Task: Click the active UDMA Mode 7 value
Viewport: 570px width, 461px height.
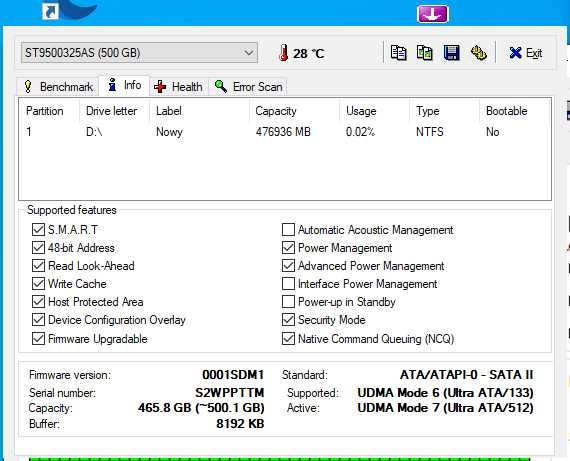Action: [x=445, y=408]
